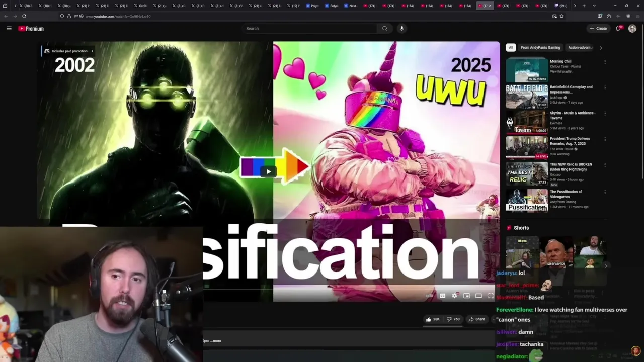Show more filter chips with arrow
This screenshot has height=362, width=644.
pos(600,48)
